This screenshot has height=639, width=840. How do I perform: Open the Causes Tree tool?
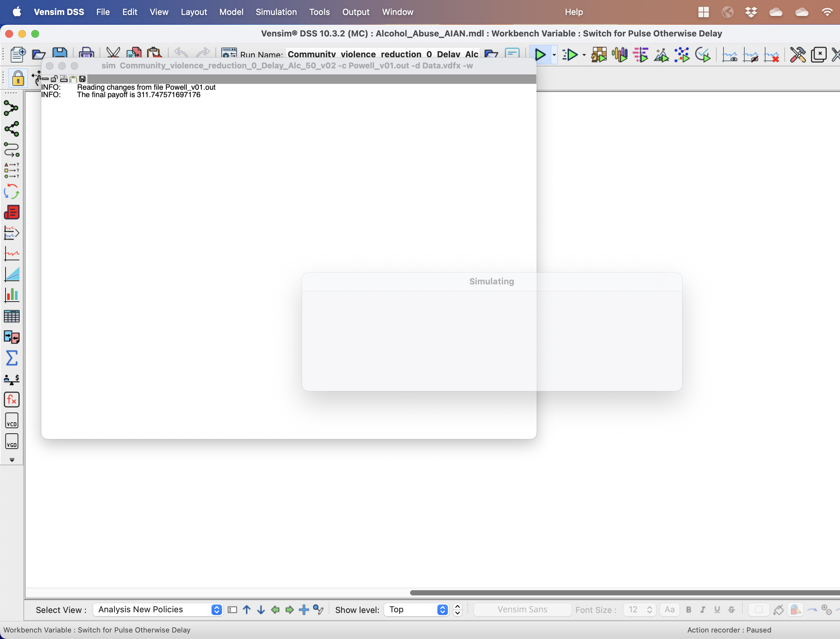tap(11, 108)
